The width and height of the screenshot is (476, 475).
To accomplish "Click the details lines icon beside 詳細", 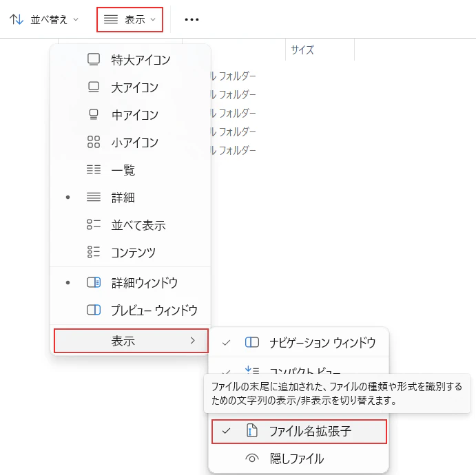I will [94, 197].
